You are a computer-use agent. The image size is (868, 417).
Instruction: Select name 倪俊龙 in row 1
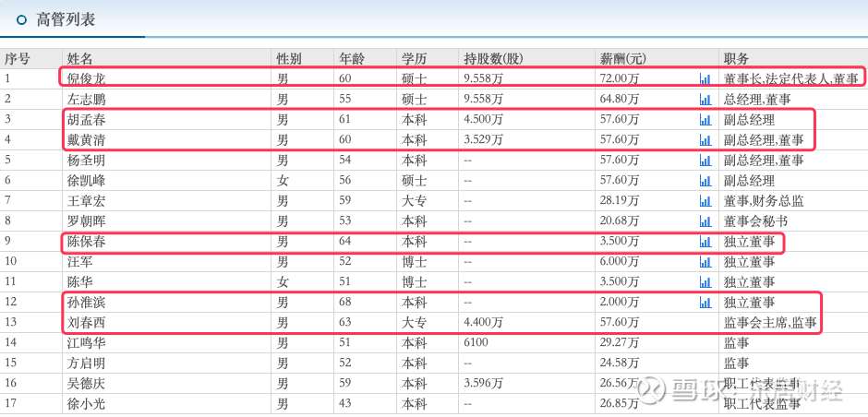pos(86,79)
